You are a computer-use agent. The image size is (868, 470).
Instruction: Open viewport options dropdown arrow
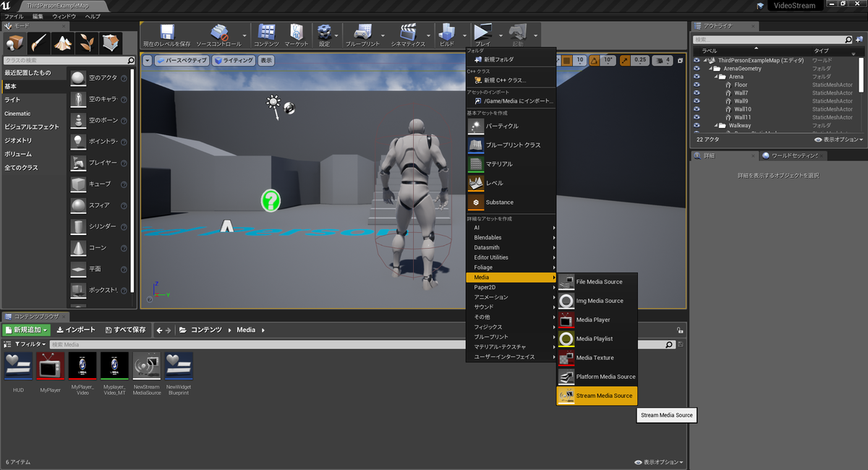tap(148, 61)
